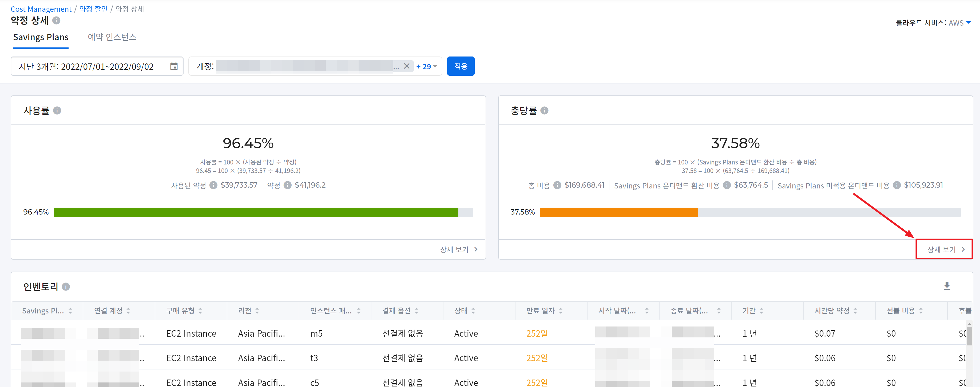Click download icon in 인벤토리 panel
This screenshot has width=980, height=387.
pos(947,286)
